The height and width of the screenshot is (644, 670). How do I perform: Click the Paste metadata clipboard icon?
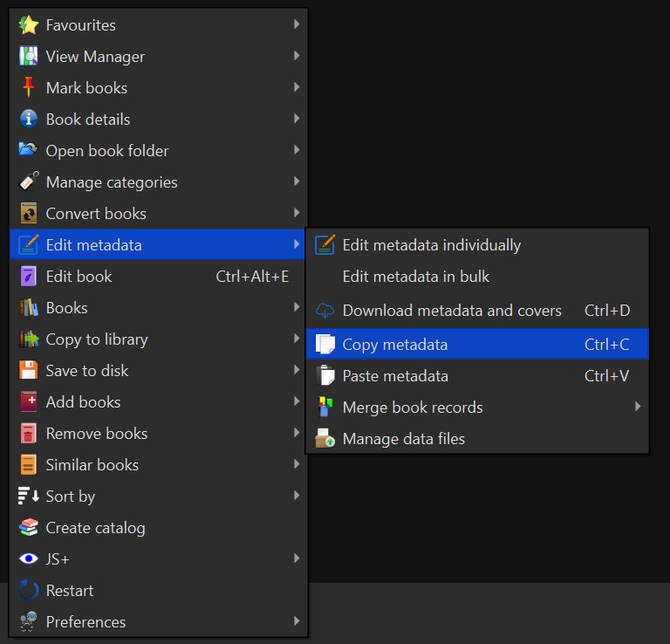point(325,376)
